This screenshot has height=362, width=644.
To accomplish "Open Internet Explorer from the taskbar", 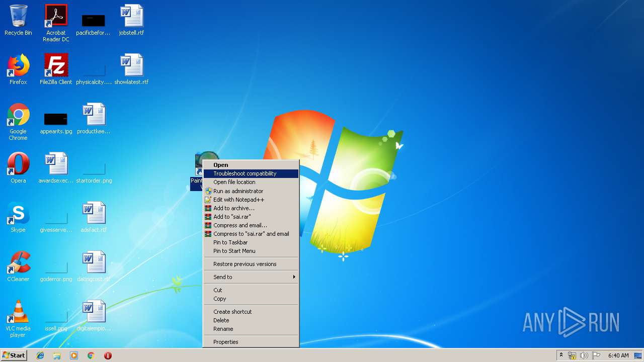I will (x=40, y=355).
